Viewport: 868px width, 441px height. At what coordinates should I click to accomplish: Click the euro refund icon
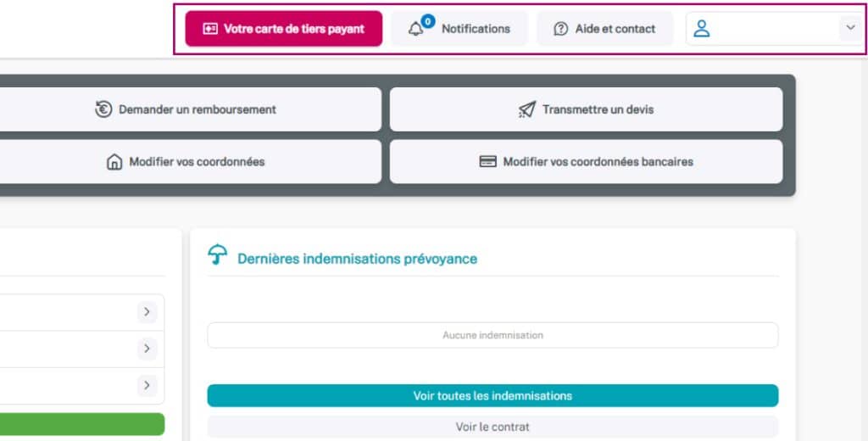[x=103, y=109]
